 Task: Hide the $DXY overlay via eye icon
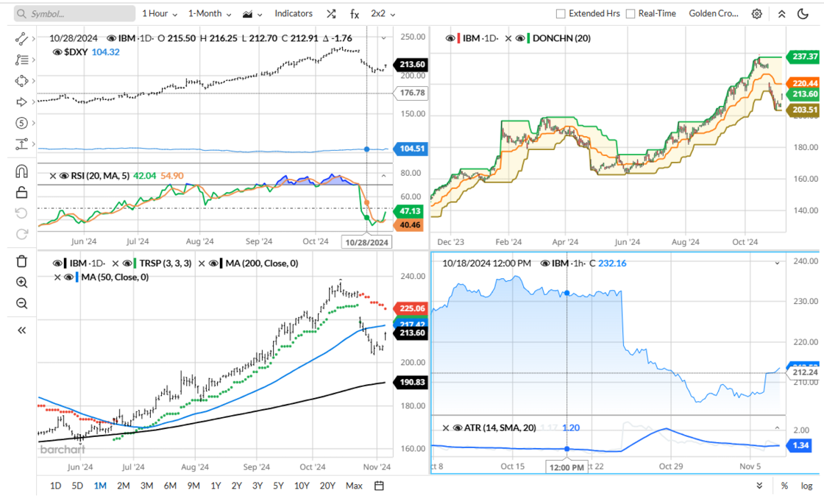click(57, 52)
